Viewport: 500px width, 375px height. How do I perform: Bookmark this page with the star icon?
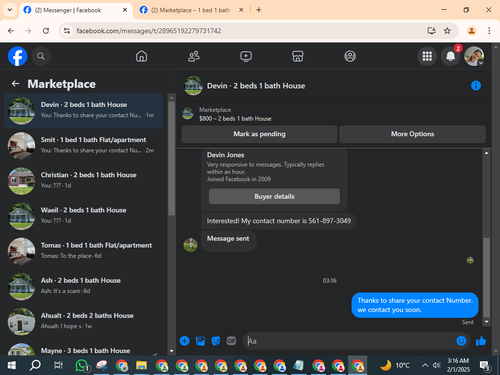(447, 31)
